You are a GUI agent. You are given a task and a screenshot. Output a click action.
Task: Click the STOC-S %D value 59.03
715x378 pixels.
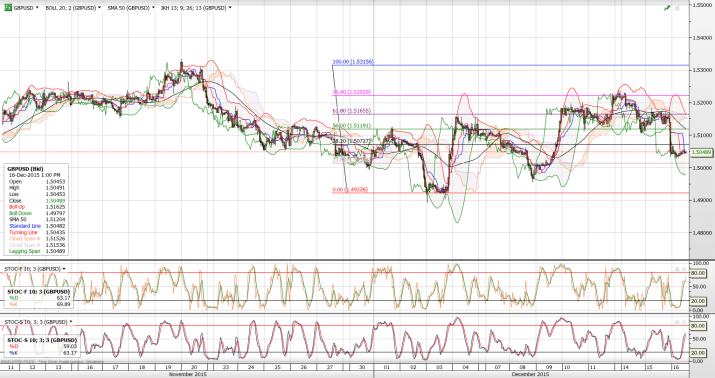click(x=70, y=347)
